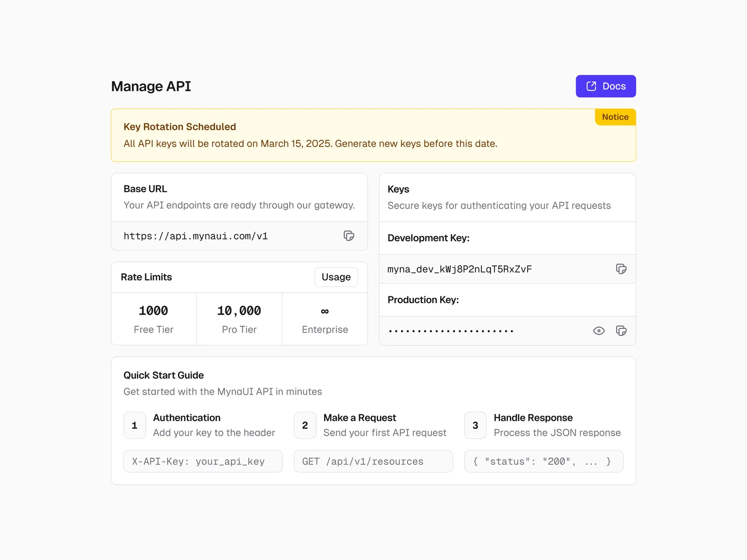The width and height of the screenshot is (747, 560).
Task: Click the step 2 Make a Request badge
Action: click(x=305, y=425)
